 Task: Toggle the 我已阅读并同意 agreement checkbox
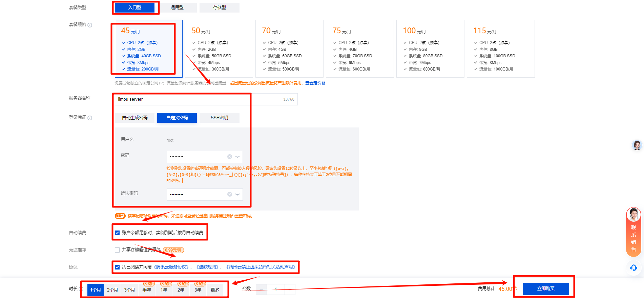coord(117,267)
